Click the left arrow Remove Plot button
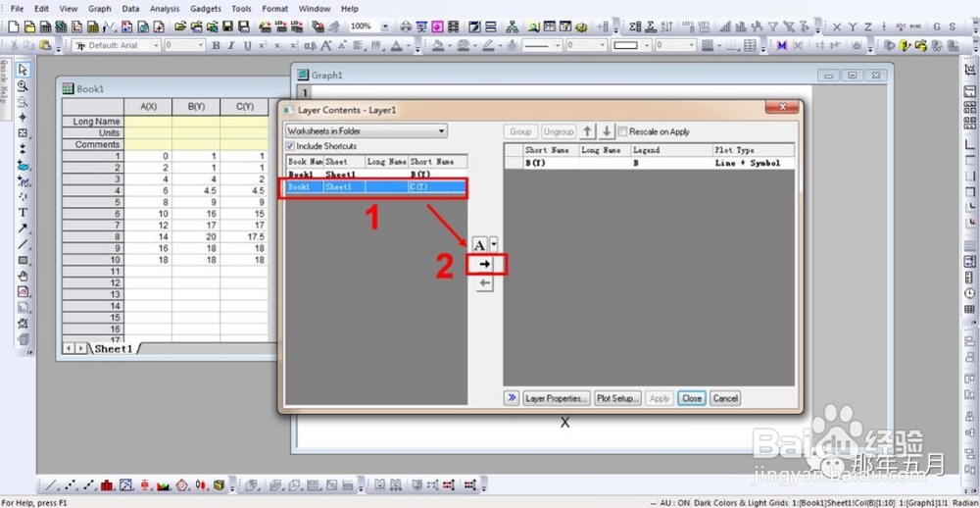 pyautogui.click(x=484, y=284)
